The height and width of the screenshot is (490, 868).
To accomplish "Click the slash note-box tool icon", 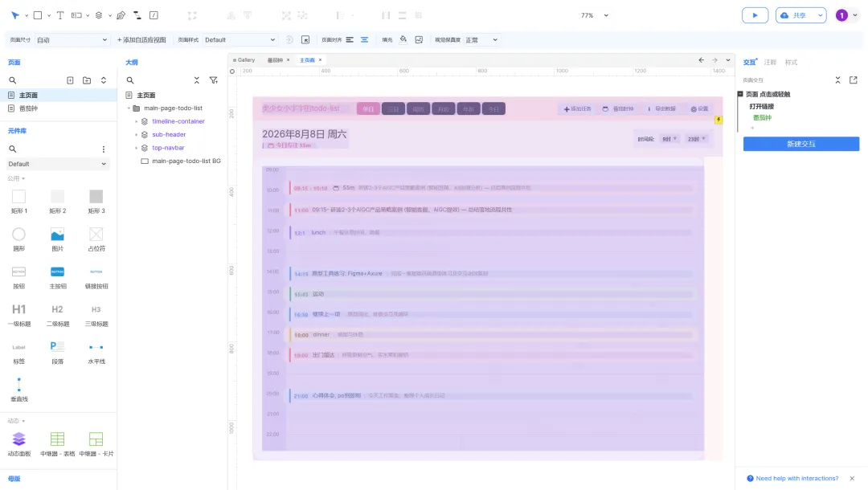I will pos(154,15).
